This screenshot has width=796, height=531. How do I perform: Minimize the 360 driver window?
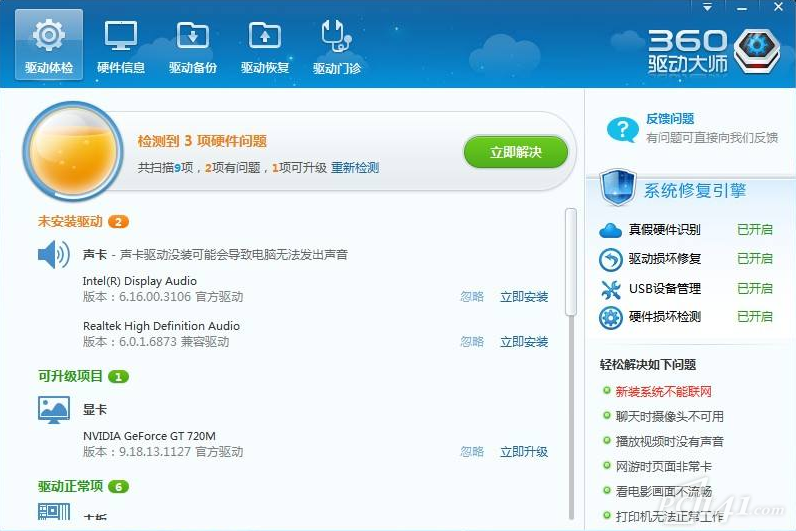tap(742, 7)
